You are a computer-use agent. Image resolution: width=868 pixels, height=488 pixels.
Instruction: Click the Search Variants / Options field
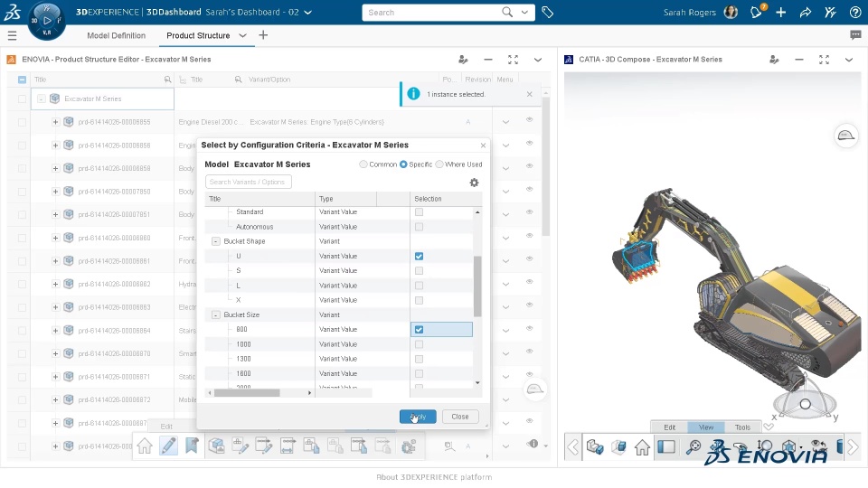click(x=248, y=182)
